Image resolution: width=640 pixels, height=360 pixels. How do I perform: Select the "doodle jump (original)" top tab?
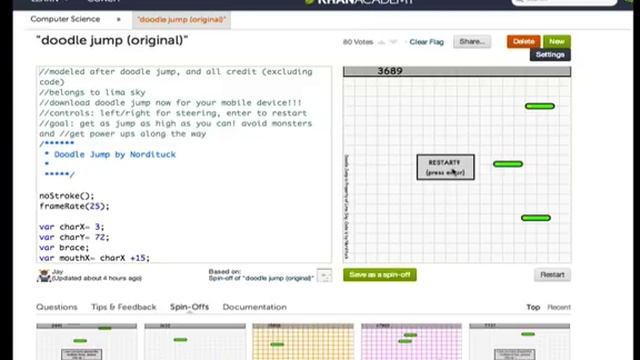[181, 20]
